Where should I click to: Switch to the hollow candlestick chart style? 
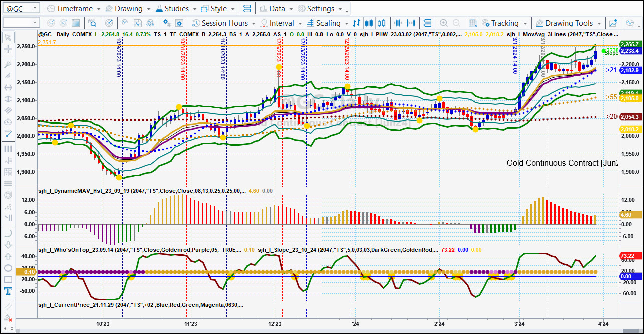coord(382,23)
